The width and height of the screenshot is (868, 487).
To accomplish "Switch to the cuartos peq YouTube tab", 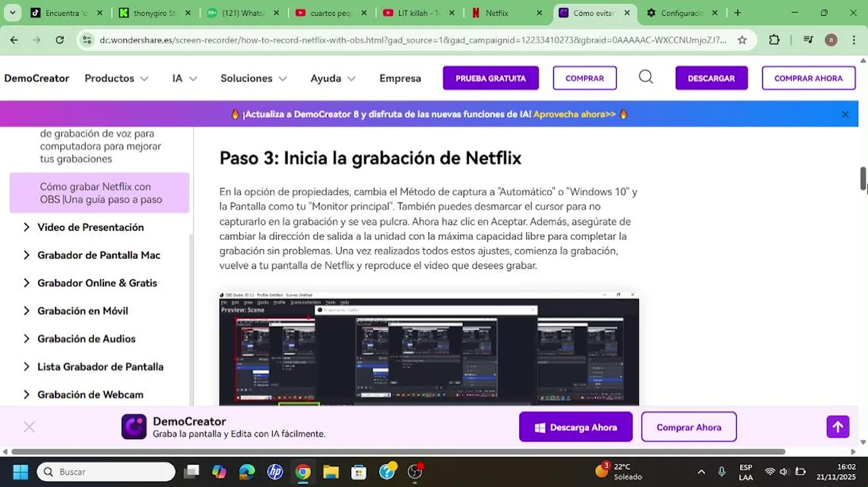I will [330, 13].
